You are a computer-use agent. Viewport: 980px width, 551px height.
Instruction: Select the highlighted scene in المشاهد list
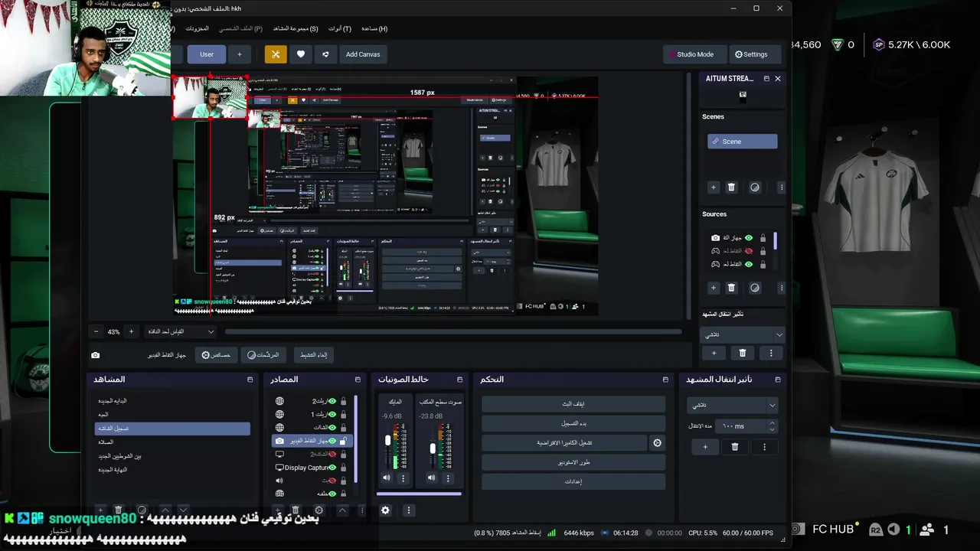pyautogui.click(x=172, y=429)
